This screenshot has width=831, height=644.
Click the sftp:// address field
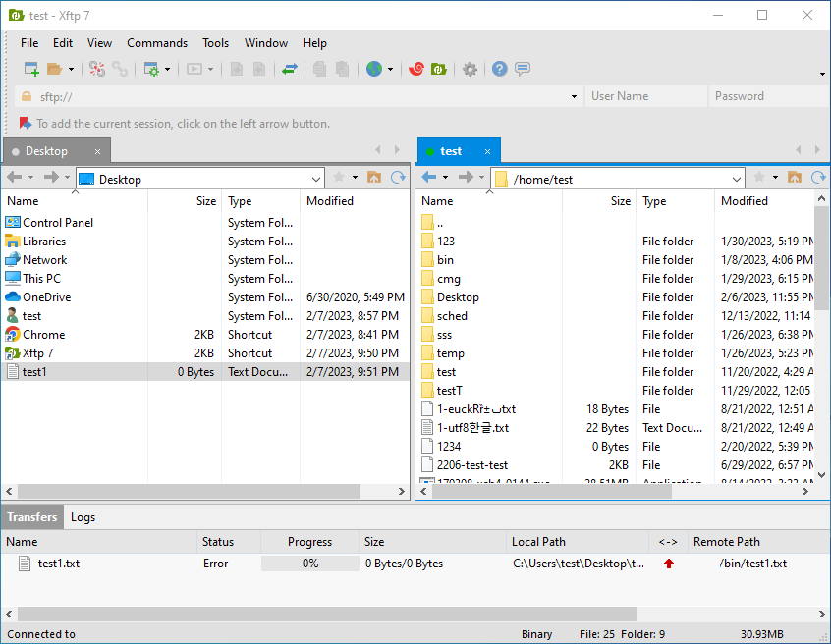(300, 97)
